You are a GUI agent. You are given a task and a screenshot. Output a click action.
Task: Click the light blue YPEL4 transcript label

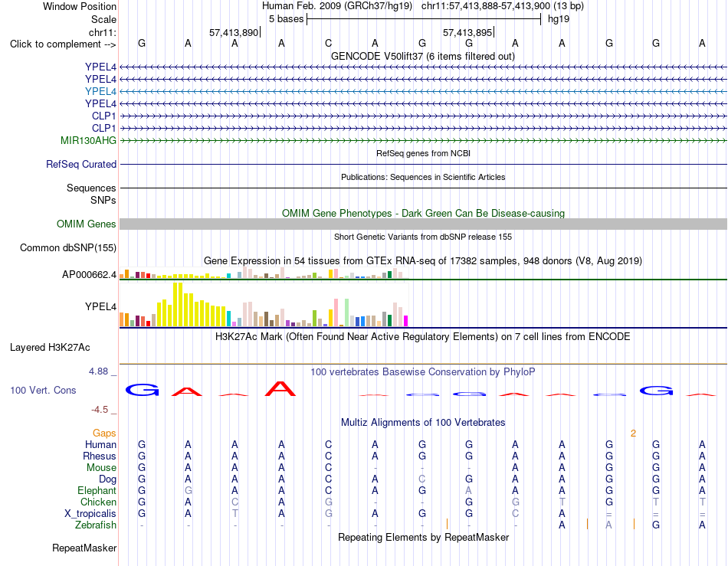pos(100,91)
